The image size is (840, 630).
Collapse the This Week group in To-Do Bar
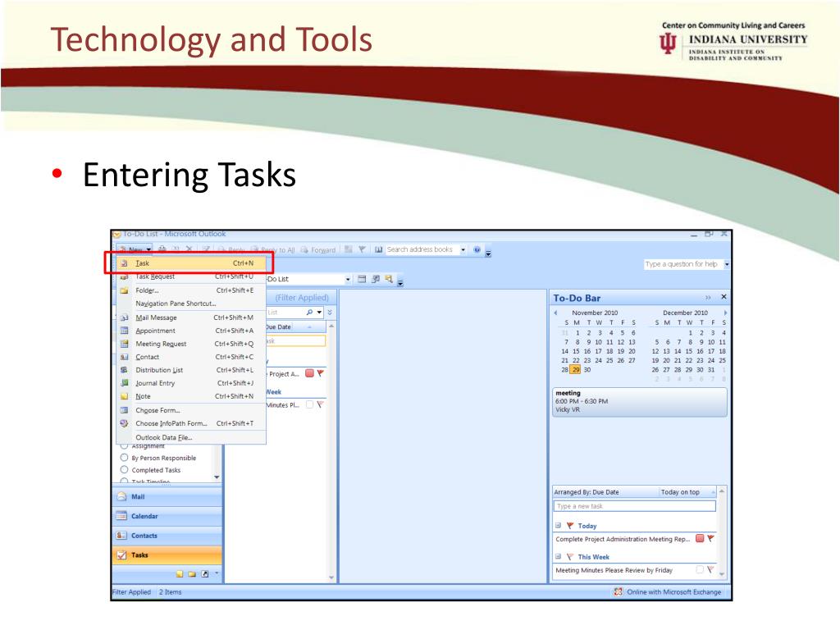pyautogui.click(x=558, y=557)
